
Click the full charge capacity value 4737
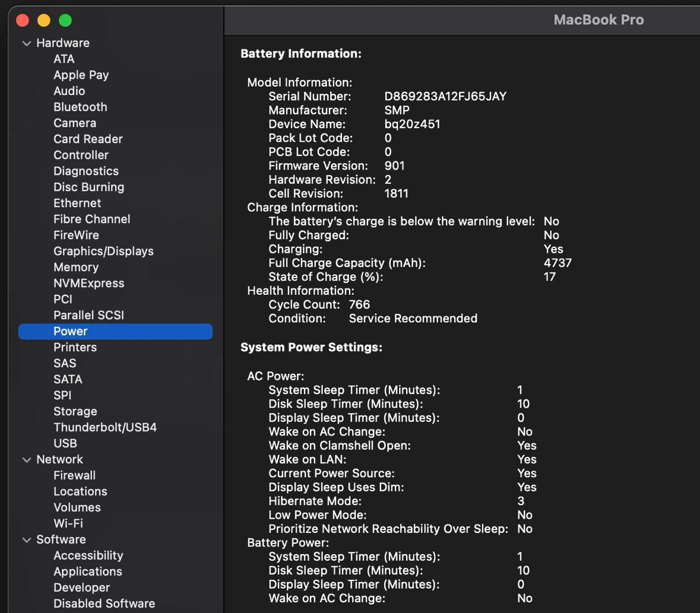click(558, 263)
